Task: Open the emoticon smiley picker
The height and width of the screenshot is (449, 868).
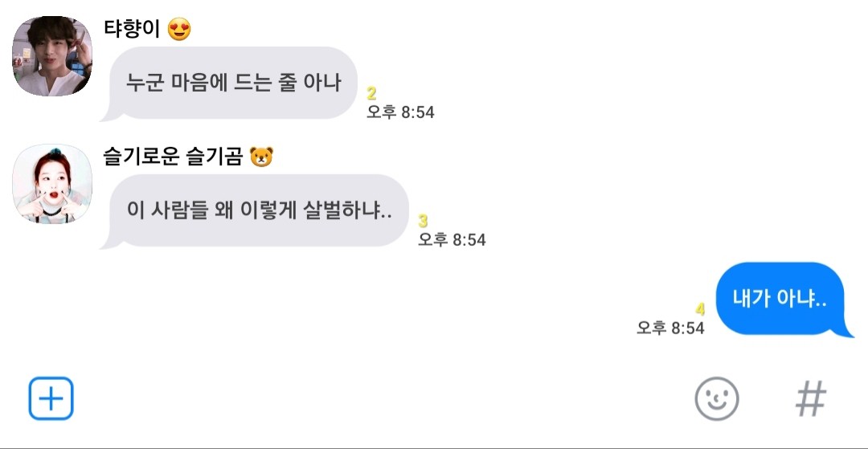Action: tap(716, 398)
